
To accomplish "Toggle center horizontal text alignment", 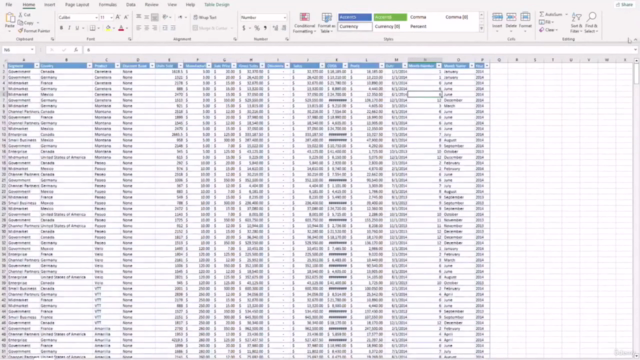I will tap(147, 28).
